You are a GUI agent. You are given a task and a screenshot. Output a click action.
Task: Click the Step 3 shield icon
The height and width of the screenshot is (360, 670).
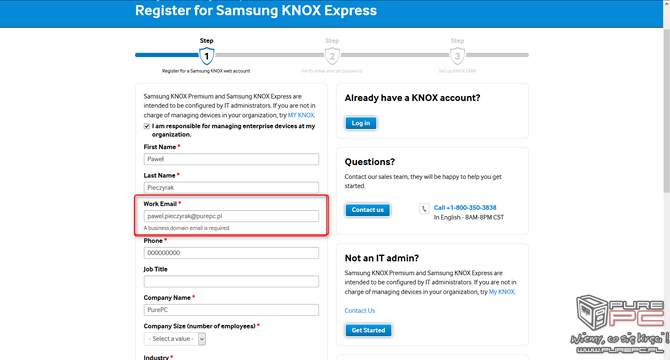coord(457,56)
